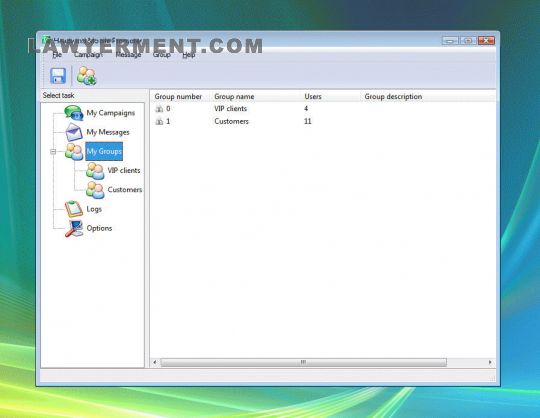Click the Options tools icon

(74, 228)
